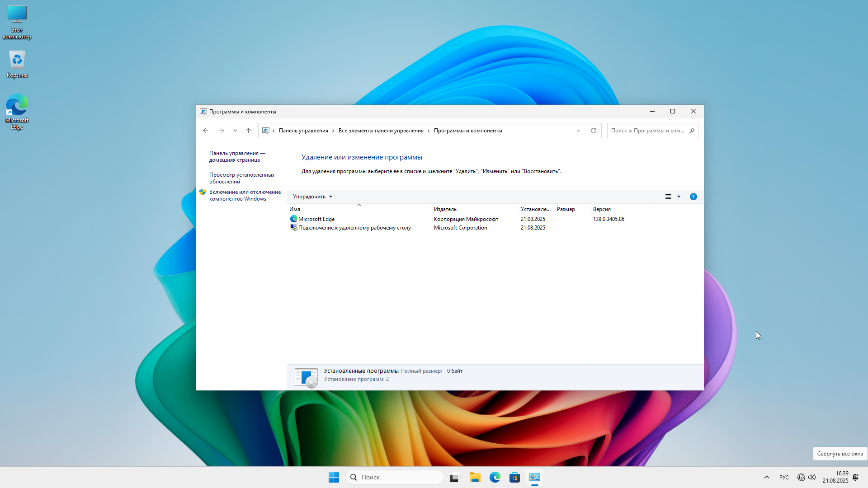Click the Все элементы панели управления breadcrumb

[x=381, y=131]
